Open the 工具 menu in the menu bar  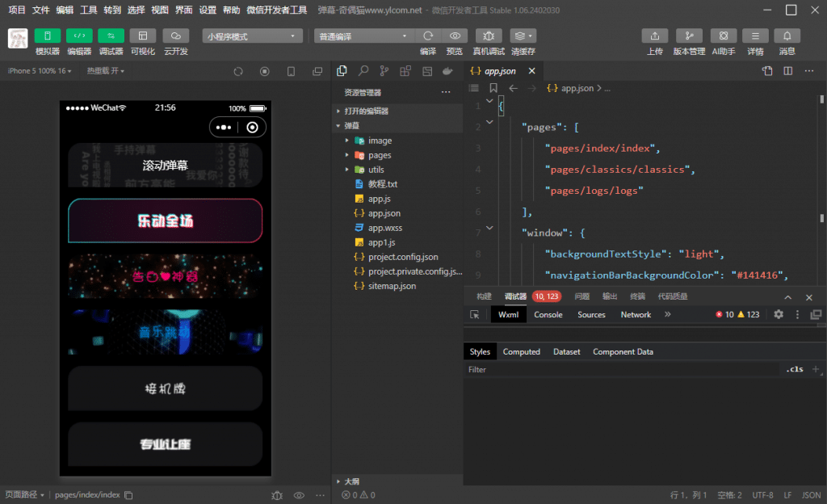[x=88, y=10]
